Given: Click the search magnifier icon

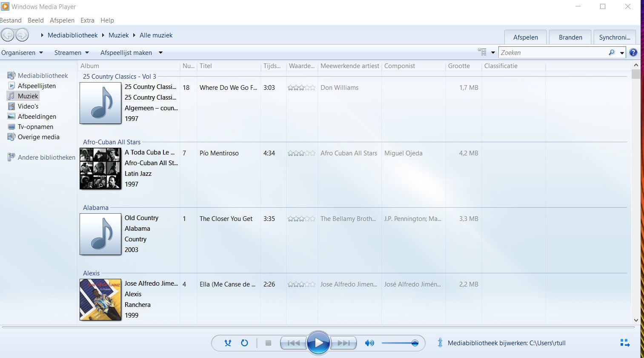Looking at the screenshot, I should tap(612, 53).
